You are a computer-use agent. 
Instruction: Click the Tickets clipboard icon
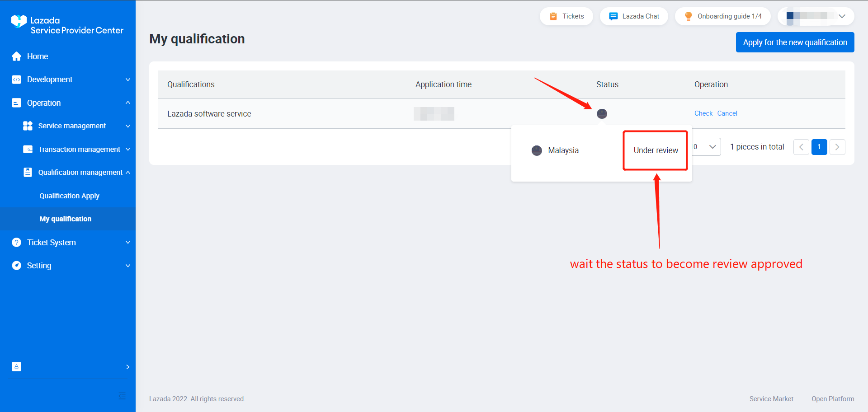pos(553,16)
